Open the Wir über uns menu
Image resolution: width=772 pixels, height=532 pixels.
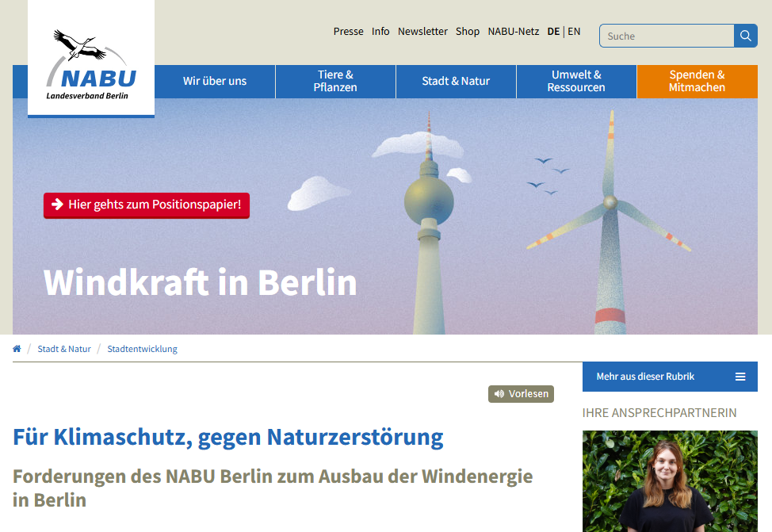coord(215,82)
